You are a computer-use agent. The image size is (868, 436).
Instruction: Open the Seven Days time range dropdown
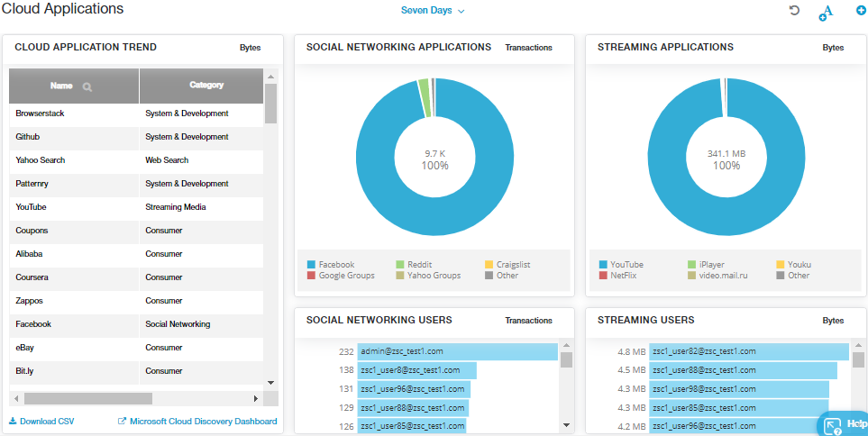[x=433, y=11]
